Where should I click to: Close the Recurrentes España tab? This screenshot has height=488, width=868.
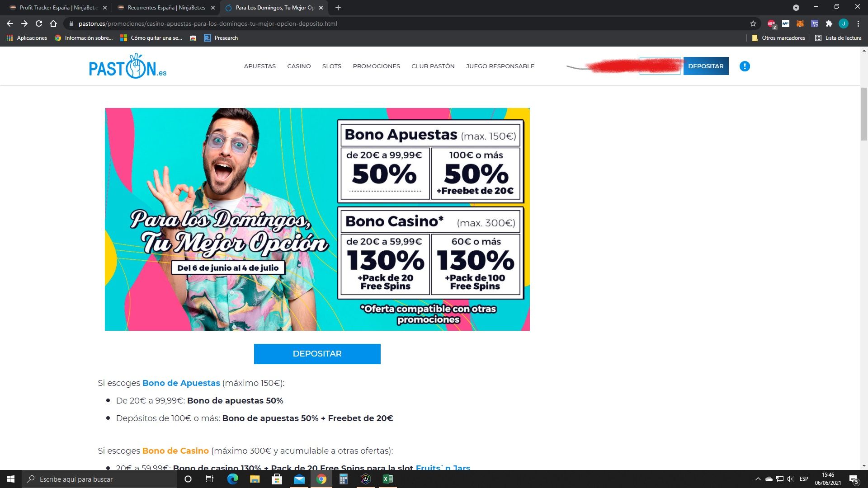coord(213,8)
